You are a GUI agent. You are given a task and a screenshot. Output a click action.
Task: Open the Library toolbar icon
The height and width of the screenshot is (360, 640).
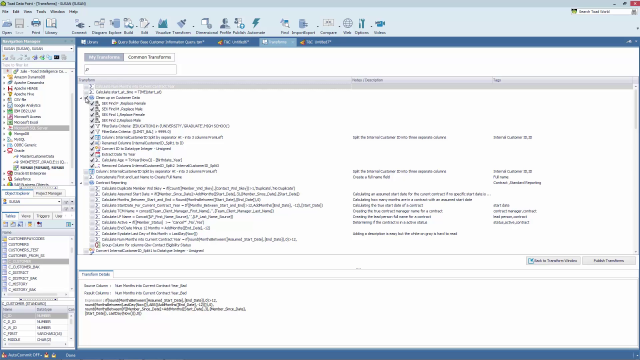tap(51, 25)
